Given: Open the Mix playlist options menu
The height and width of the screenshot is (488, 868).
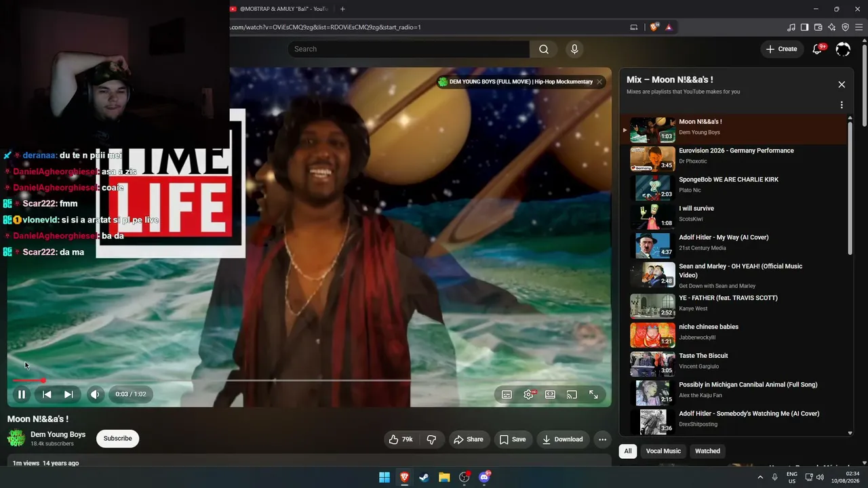Looking at the screenshot, I should tap(842, 105).
